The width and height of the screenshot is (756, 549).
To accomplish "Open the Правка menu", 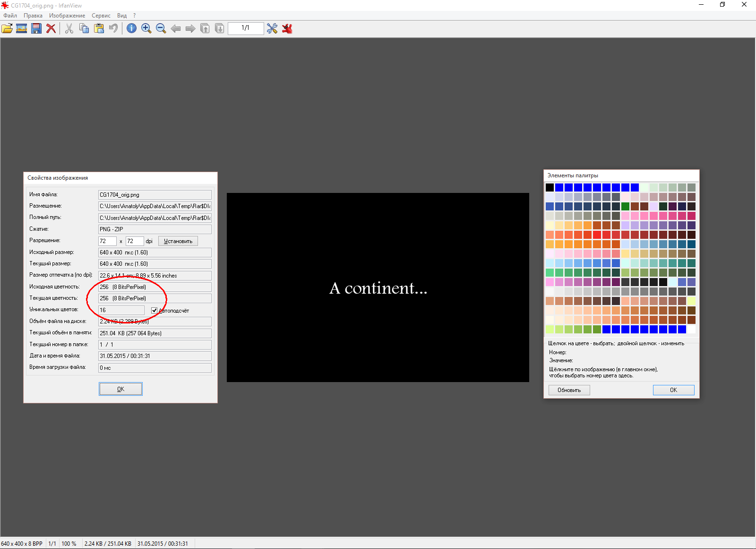I will click(x=33, y=16).
